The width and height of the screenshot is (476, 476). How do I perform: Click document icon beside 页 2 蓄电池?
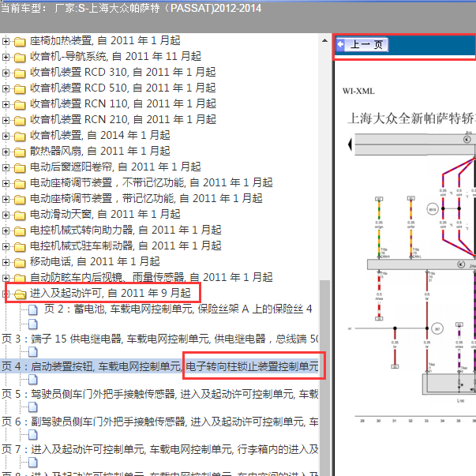[33, 310]
